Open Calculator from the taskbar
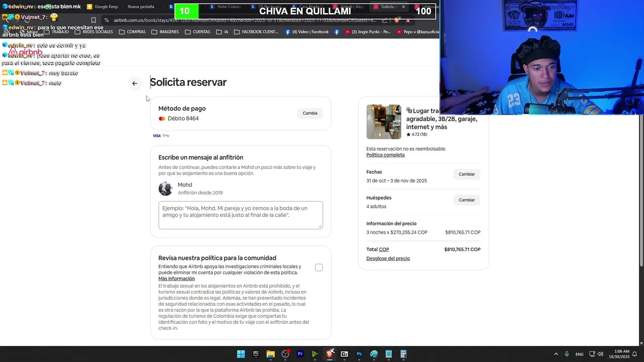 [404, 354]
